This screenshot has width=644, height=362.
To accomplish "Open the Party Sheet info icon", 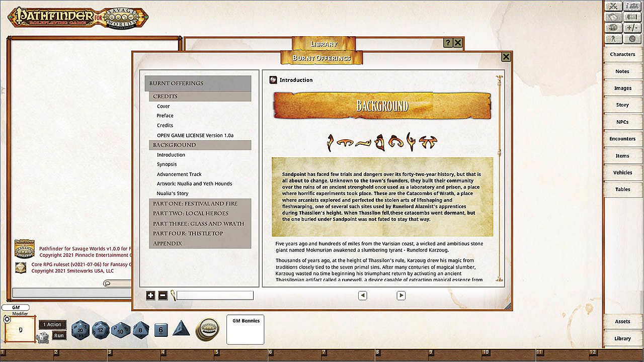I will coord(632,6).
